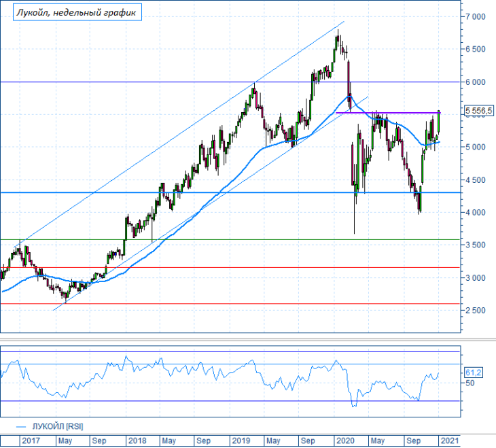Click the purple resistance line near 5 500

click(x=388, y=113)
